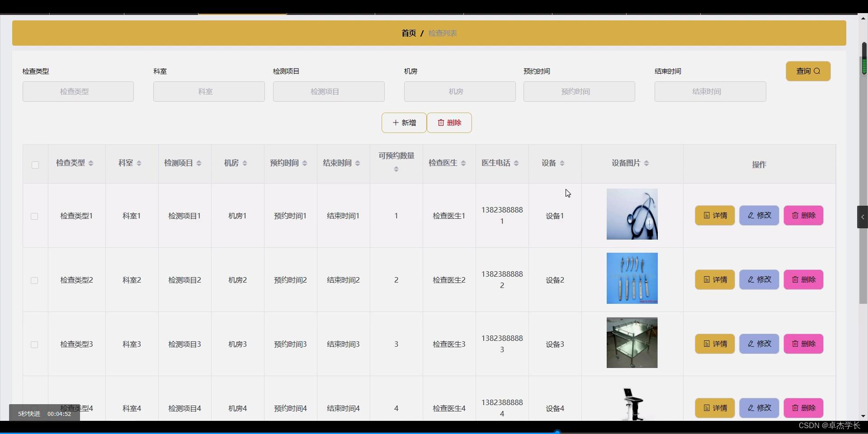Screen dimensions: 868x434
Task: Click the plus icon on the 新增 button
Action: click(396, 123)
